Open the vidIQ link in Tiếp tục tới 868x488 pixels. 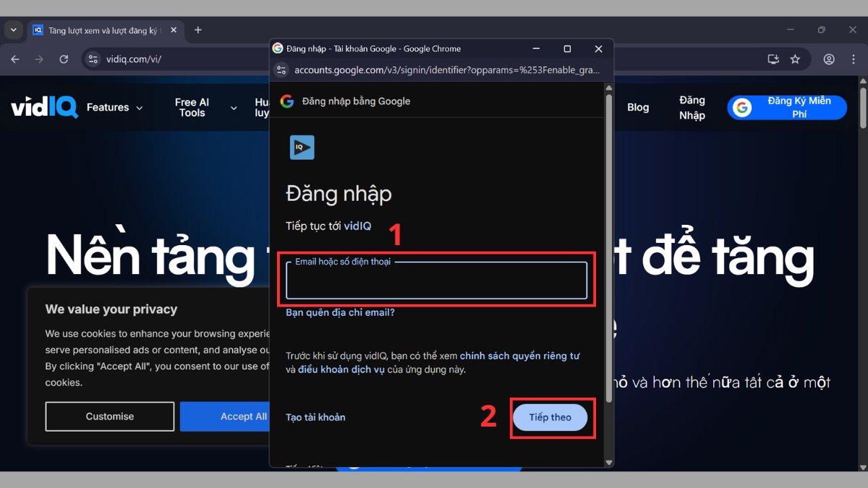[357, 226]
